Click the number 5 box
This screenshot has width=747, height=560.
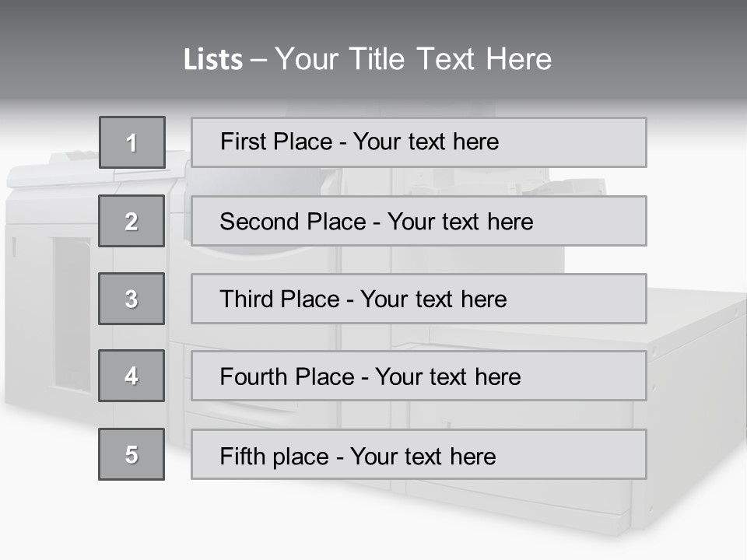point(132,454)
